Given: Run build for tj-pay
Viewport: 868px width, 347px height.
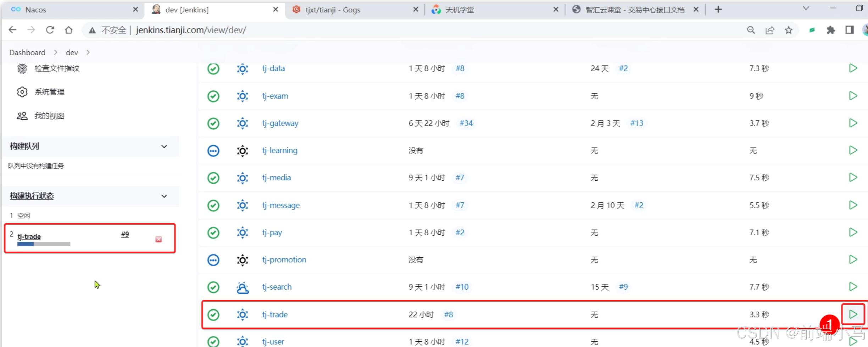Looking at the screenshot, I should (x=853, y=232).
